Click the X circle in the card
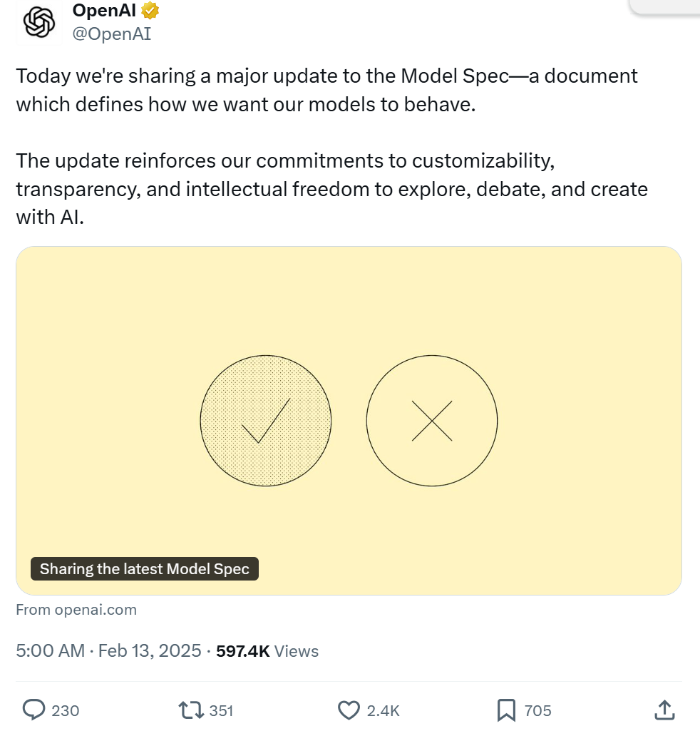Image resolution: width=700 pixels, height=736 pixels. point(432,421)
